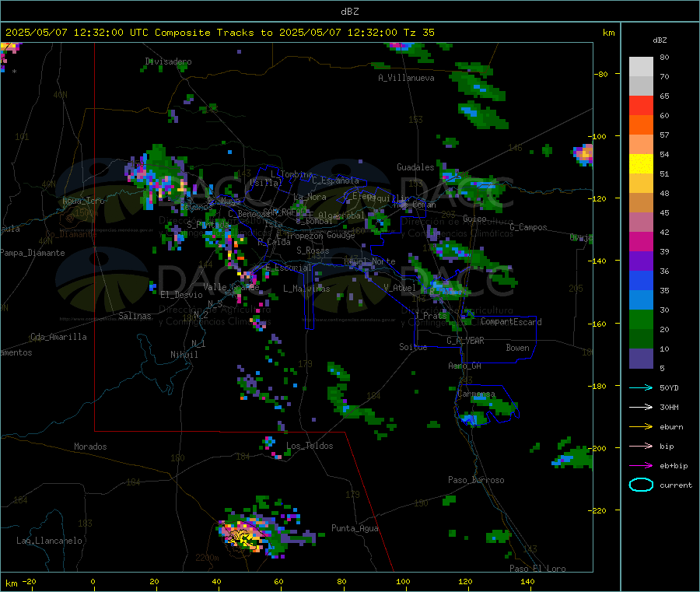Select the brown 45–48 dBZ swatch
This screenshot has height=592, width=700.
pyautogui.click(x=641, y=203)
